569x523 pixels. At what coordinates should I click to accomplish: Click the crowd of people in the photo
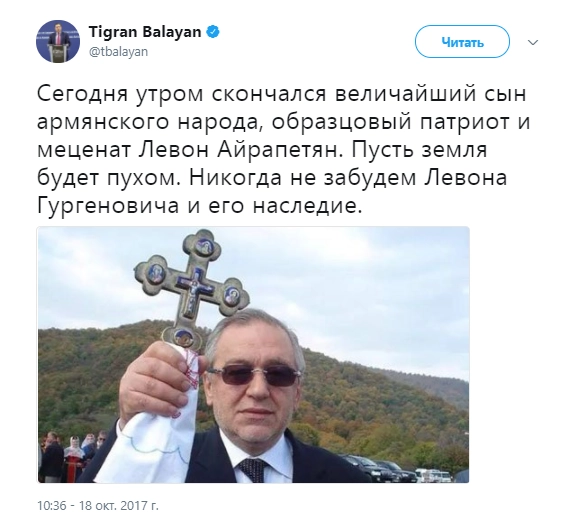point(71,455)
